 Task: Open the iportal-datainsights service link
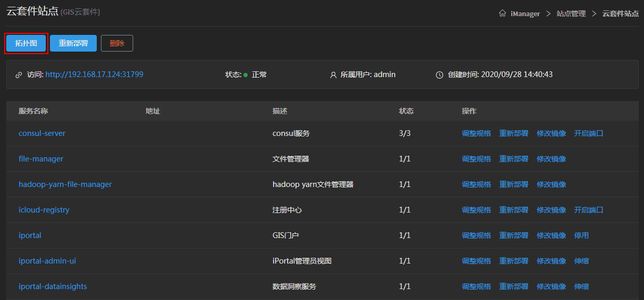[x=53, y=286]
